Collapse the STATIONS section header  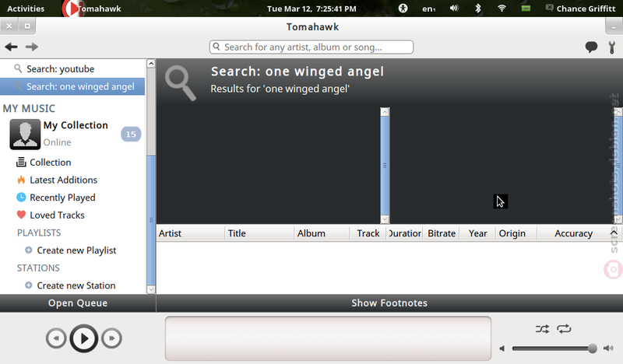coord(38,268)
